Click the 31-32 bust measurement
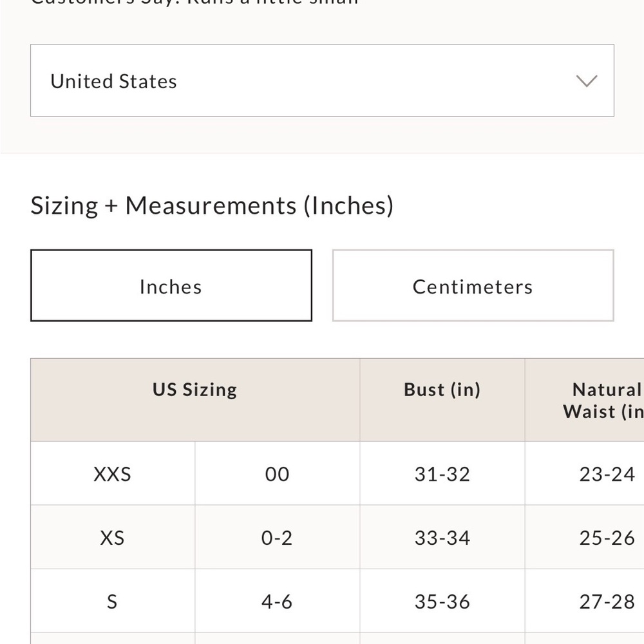The width and height of the screenshot is (644, 644). (442, 473)
